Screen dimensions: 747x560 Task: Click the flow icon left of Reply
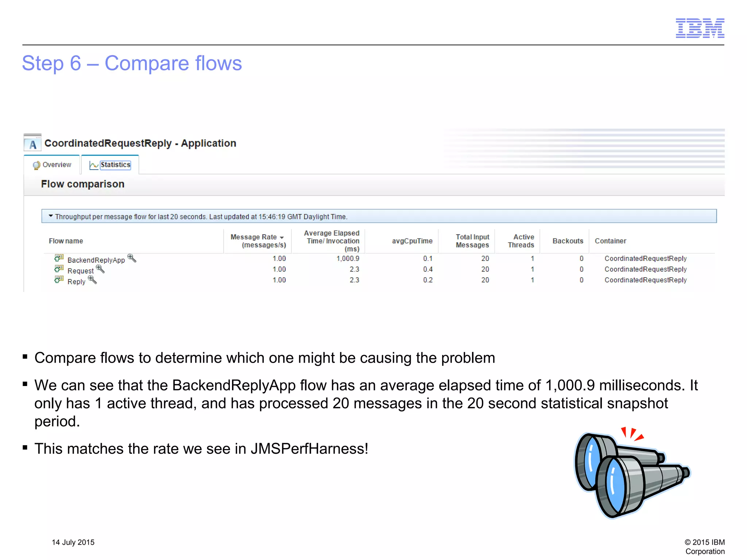click(59, 279)
